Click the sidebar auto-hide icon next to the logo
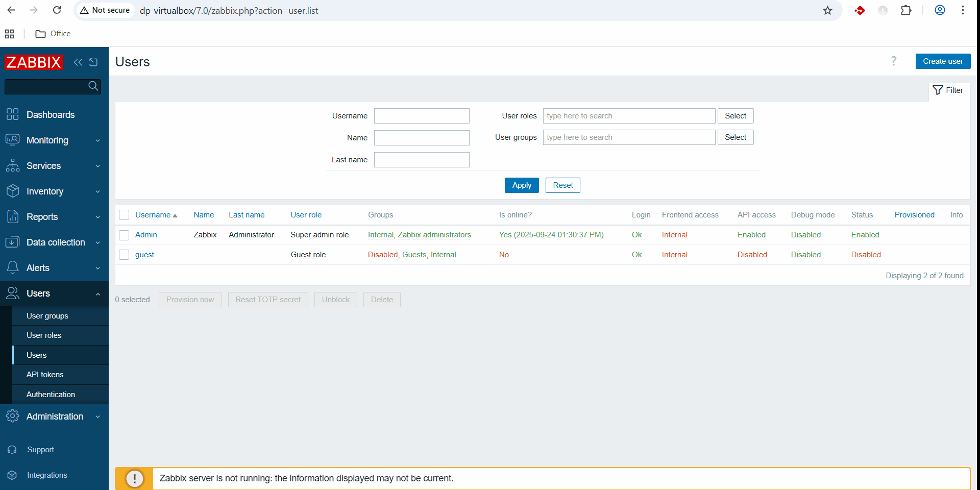The width and height of the screenshot is (980, 490). coord(93,62)
